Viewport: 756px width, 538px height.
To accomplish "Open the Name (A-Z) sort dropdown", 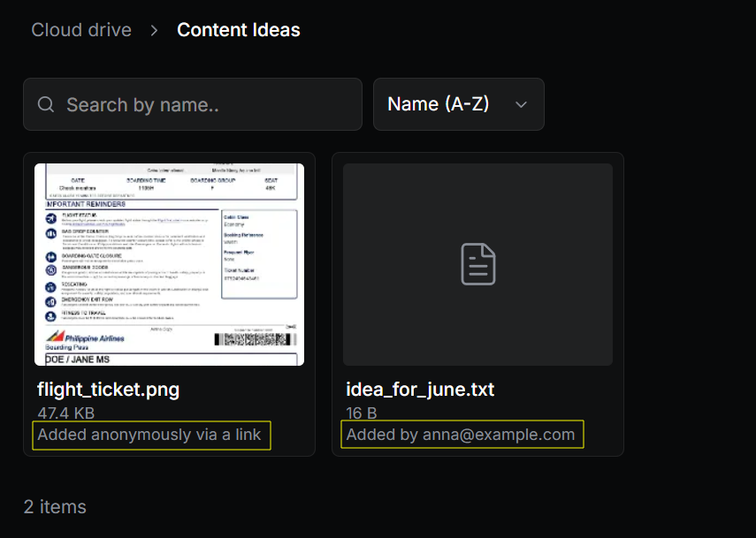I will [459, 104].
